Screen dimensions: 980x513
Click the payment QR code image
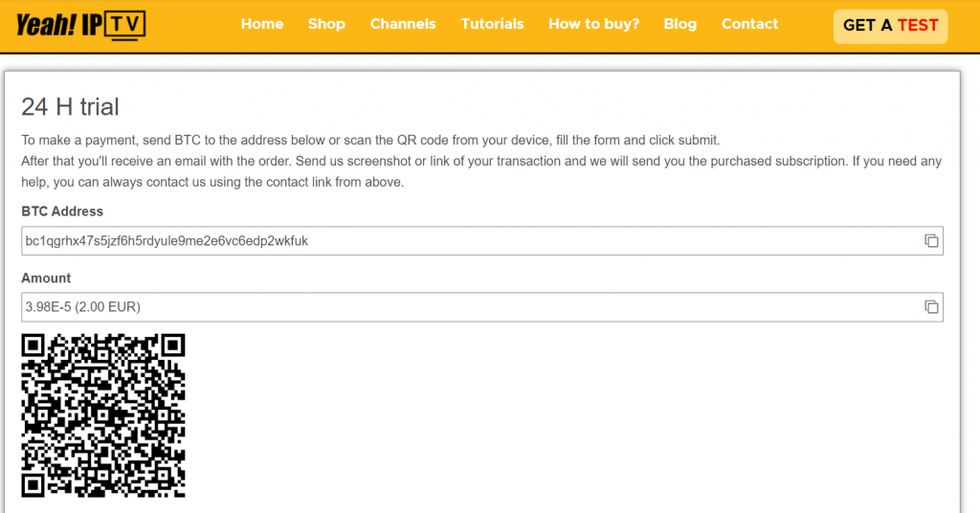[x=103, y=415]
